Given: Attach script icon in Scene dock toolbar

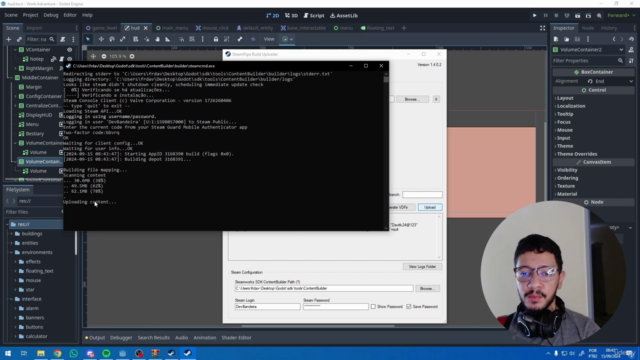Looking at the screenshot, I should pyautogui.click(x=62, y=39).
